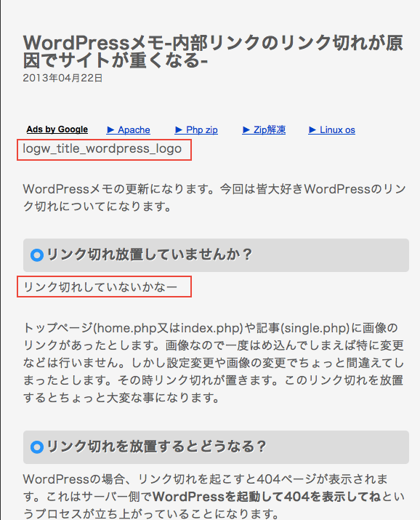Click the arrow icon before Php zip

[x=179, y=130]
